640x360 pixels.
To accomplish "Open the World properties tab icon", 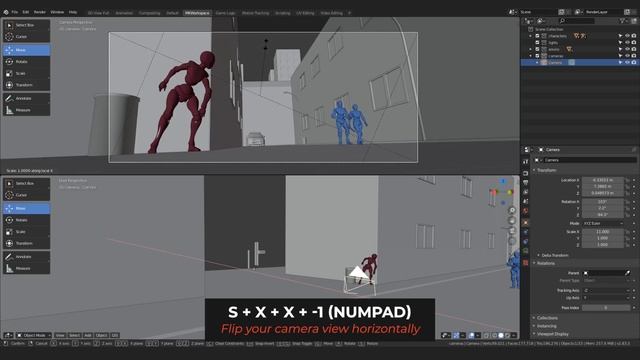I will (x=526, y=211).
